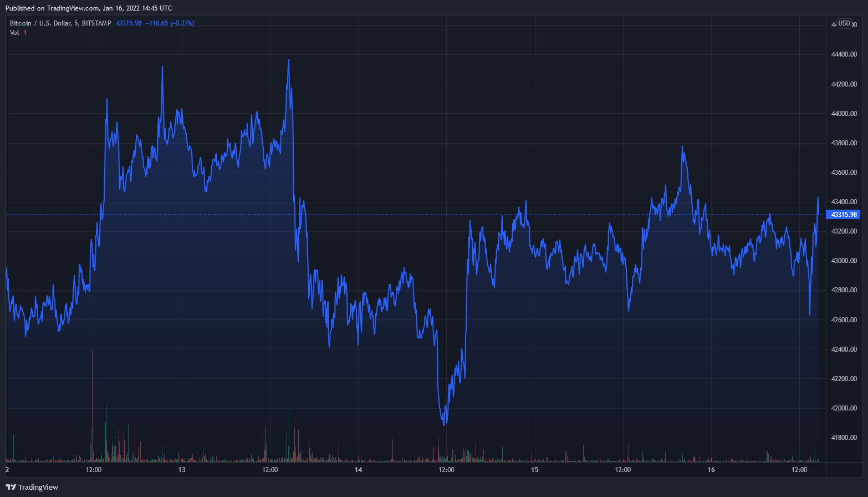Click the 42600.00 price axis label

[844, 320]
